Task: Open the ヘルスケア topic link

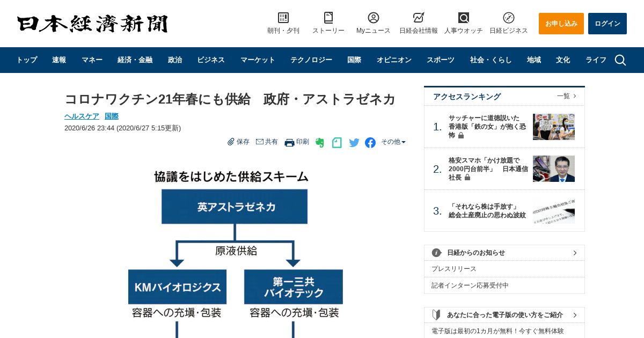Action: pyautogui.click(x=82, y=116)
